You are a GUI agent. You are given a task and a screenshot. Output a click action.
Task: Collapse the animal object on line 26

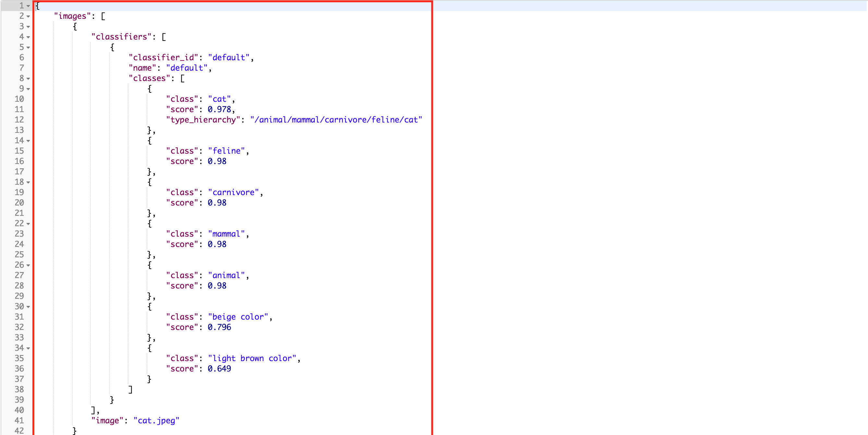coord(28,265)
